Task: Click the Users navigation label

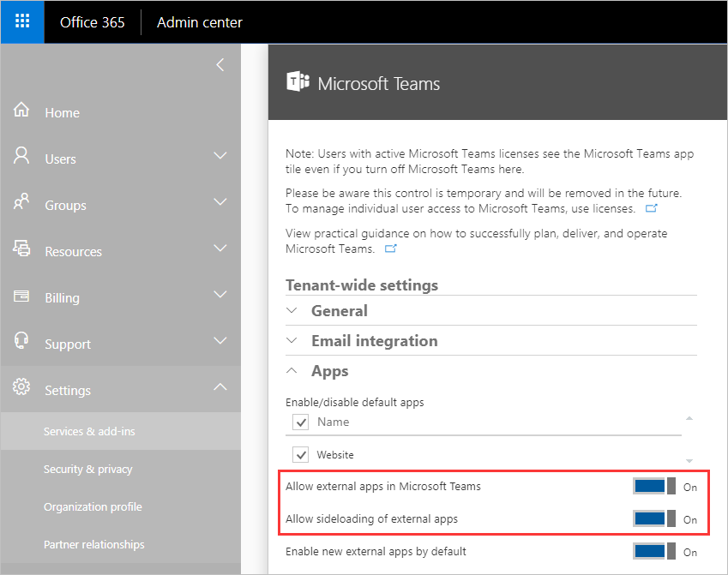Action: pos(60,159)
